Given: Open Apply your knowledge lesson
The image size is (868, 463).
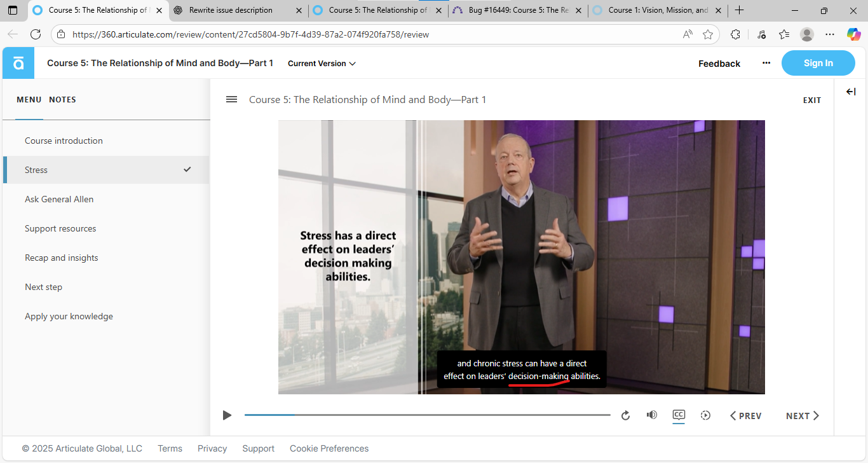Looking at the screenshot, I should (106, 316).
